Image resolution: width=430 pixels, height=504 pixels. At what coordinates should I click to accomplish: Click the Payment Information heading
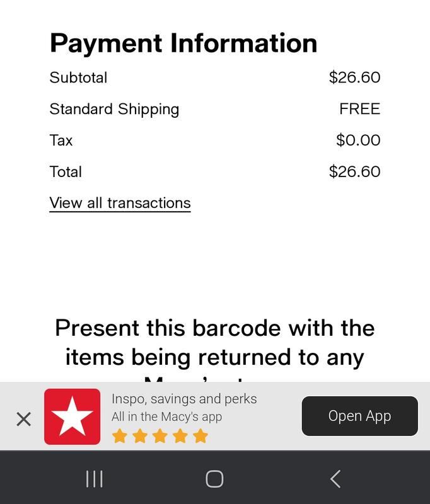click(183, 43)
